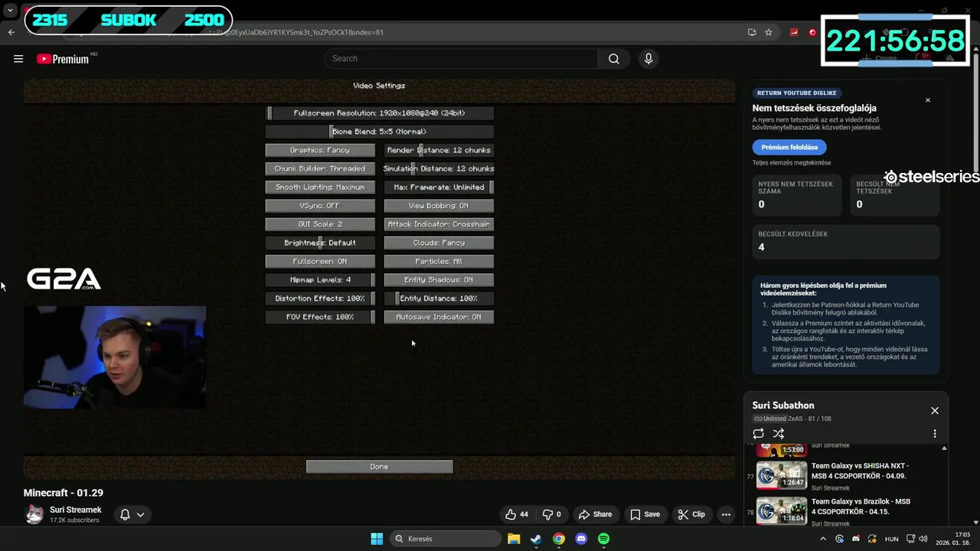980x551 pixels.
Task: Cycle Smooth Lighting: Maximum option
Action: (320, 187)
